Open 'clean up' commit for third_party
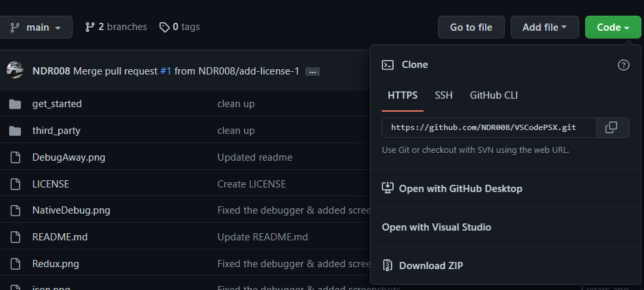The image size is (644, 290). coord(236,131)
